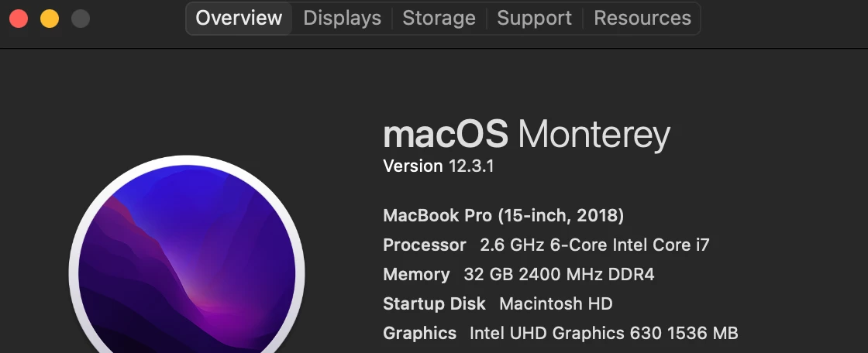Open the Displays tab
868x353 pixels.
pos(342,18)
